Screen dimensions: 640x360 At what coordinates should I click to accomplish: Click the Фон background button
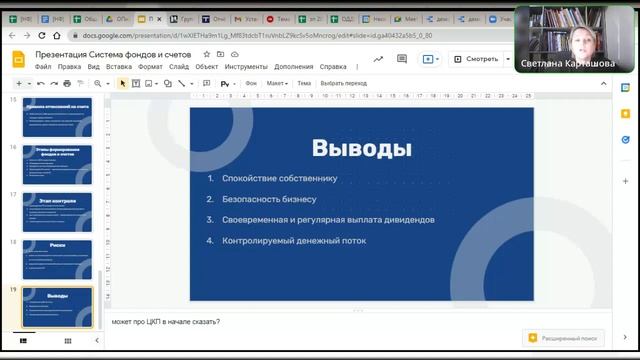[251, 83]
